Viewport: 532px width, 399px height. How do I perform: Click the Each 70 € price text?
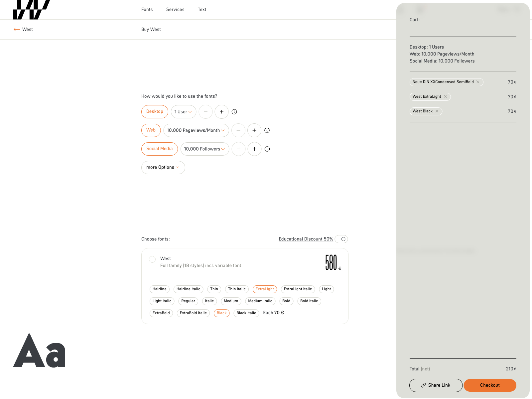[274, 313]
